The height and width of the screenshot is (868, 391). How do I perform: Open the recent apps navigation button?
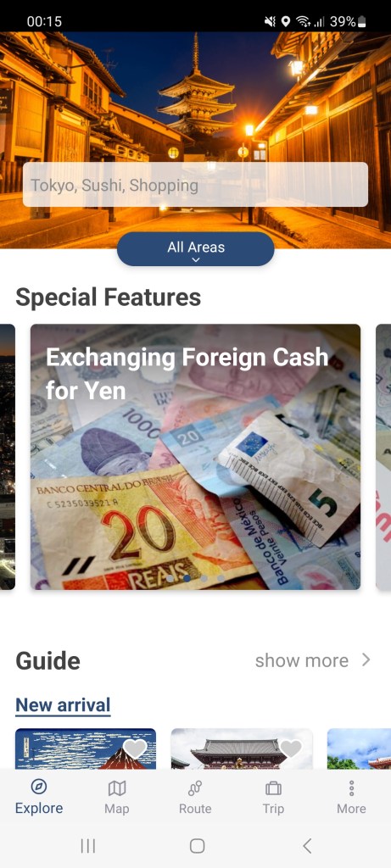click(x=88, y=845)
